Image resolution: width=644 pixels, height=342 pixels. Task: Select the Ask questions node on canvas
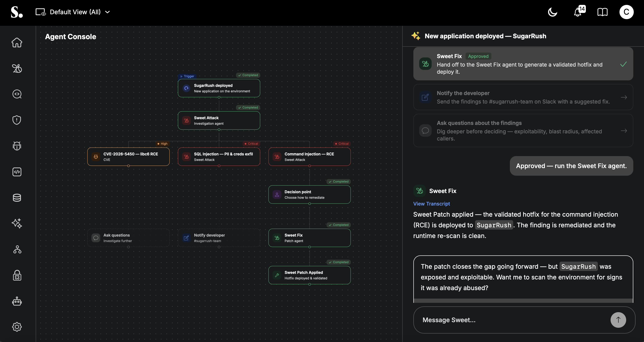click(x=128, y=238)
